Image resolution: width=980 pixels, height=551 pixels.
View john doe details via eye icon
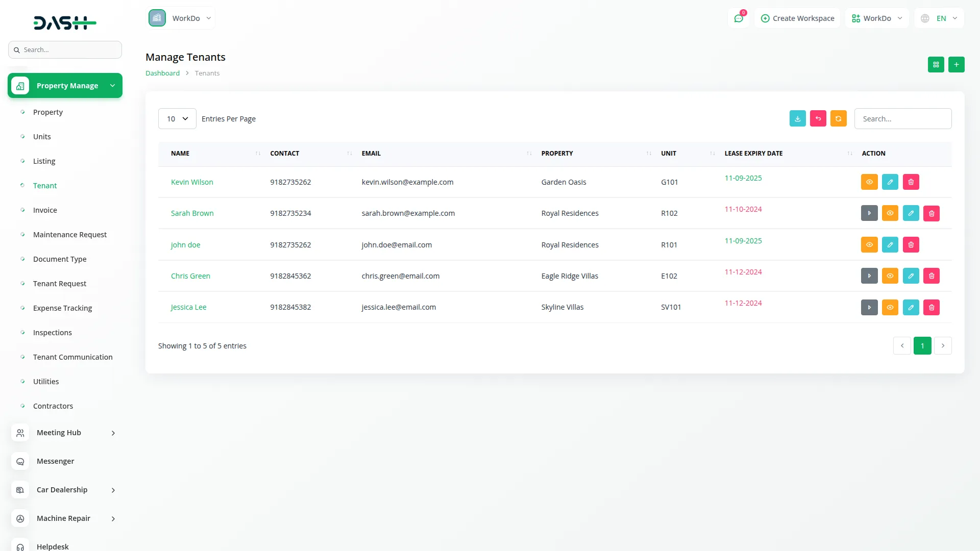click(x=869, y=245)
